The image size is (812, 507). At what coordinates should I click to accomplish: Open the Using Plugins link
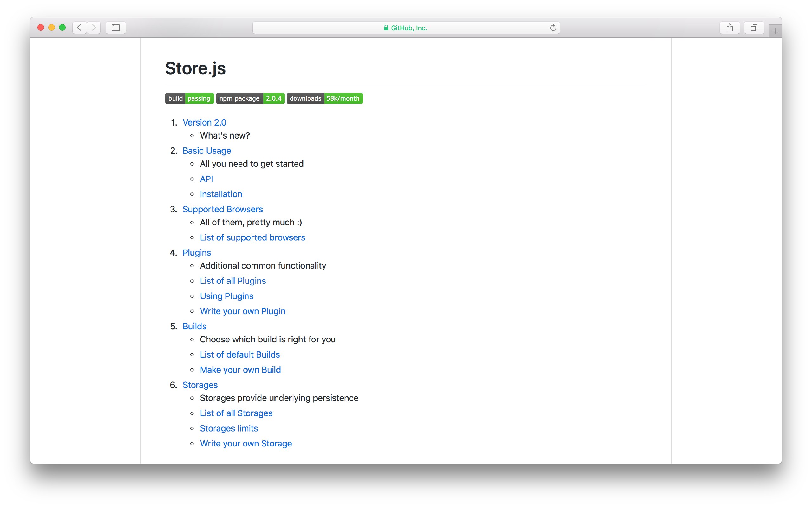tap(227, 296)
